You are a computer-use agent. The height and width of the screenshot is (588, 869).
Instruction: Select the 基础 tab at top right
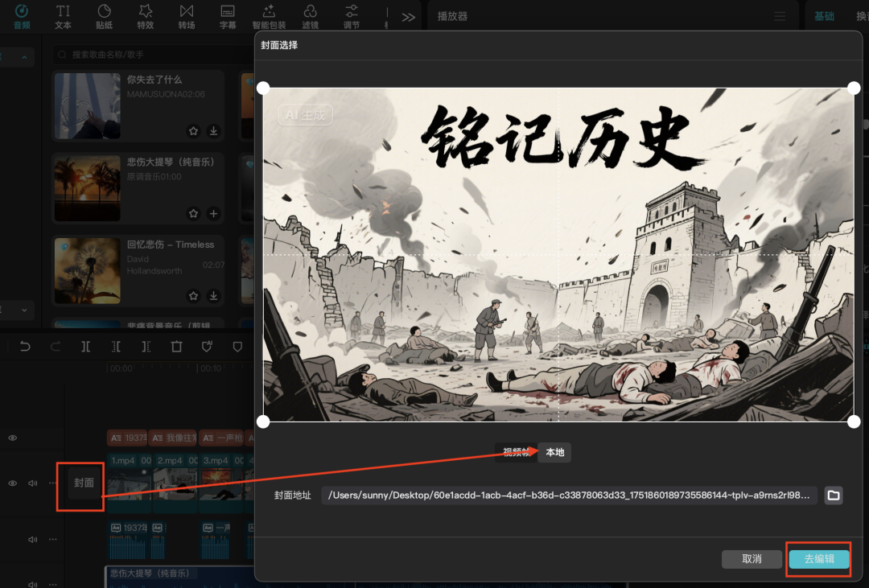[824, 16]
